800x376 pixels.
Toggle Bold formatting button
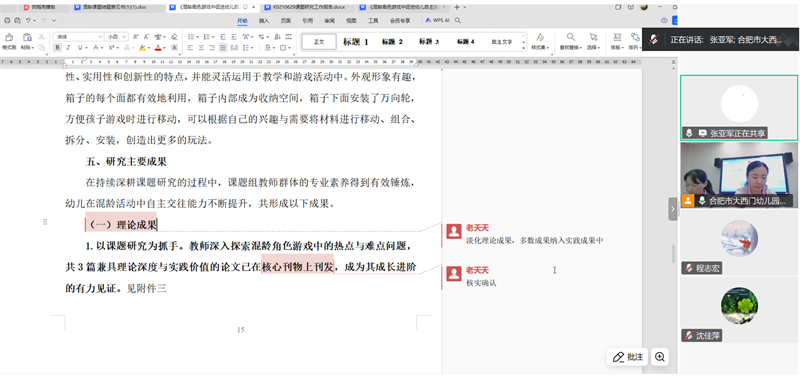point(58,47)
